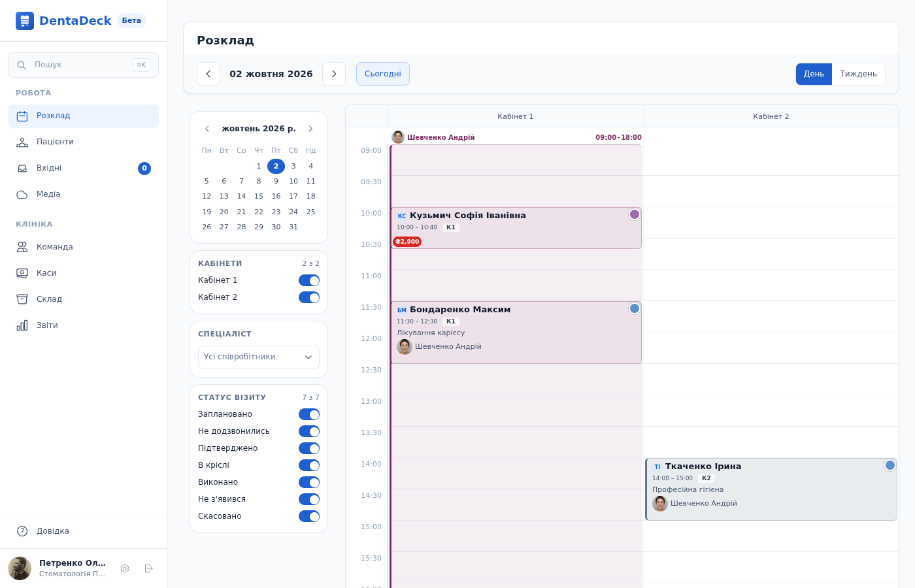
Task: Open the Вхідні inbox
Action: (83, 169)
